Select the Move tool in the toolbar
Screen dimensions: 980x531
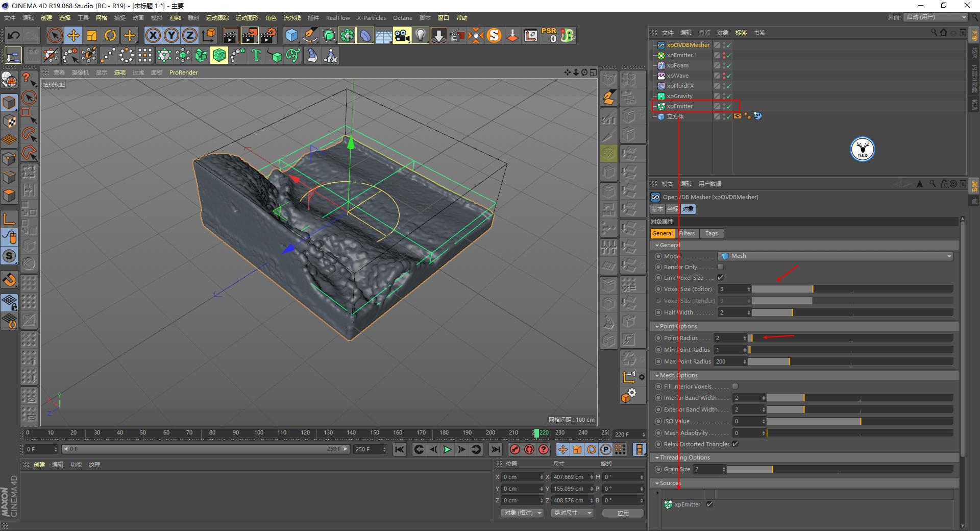73,35
